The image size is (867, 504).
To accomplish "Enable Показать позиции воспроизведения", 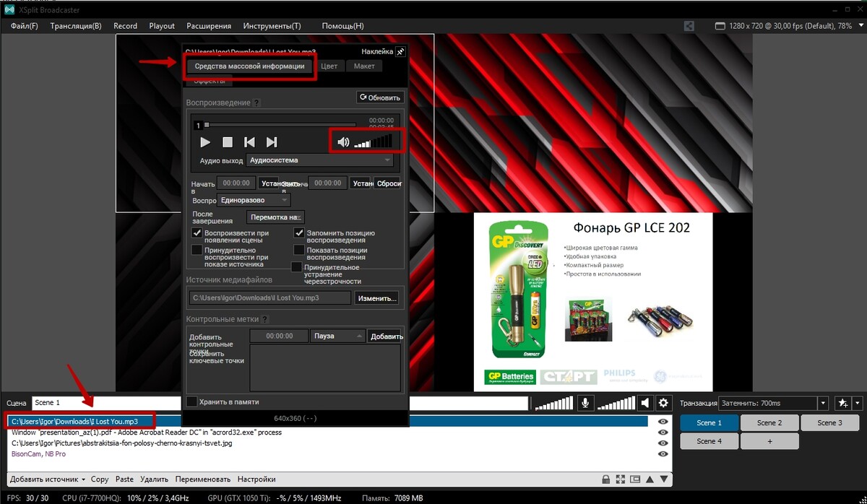I will (299, 250).
